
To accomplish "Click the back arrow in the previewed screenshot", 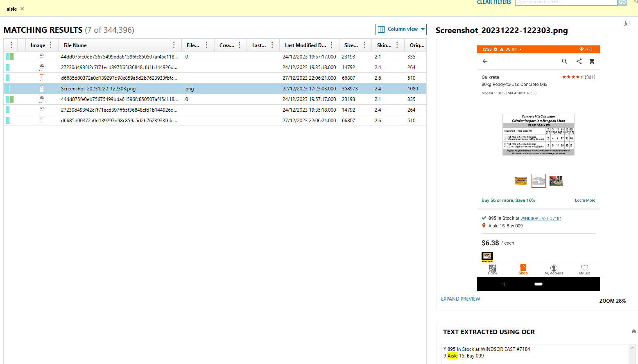I will click(x=485, y=61).
